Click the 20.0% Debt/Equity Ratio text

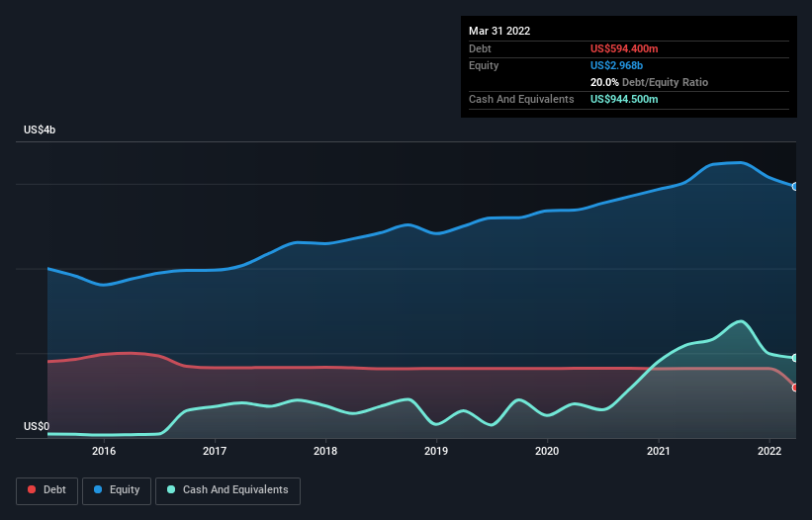[649, 82]
